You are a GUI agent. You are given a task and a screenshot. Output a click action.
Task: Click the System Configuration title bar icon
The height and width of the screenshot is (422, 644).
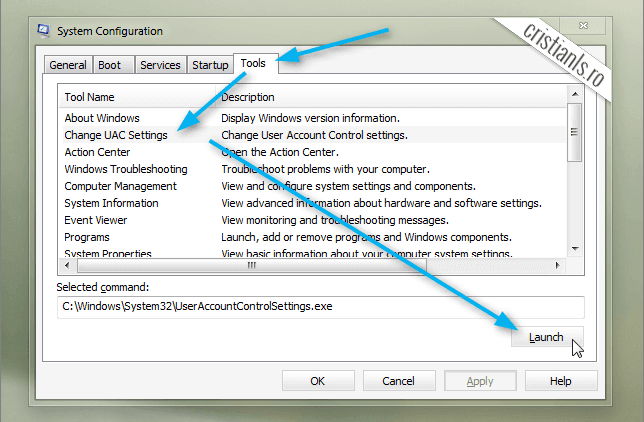(x=44, y=31)
